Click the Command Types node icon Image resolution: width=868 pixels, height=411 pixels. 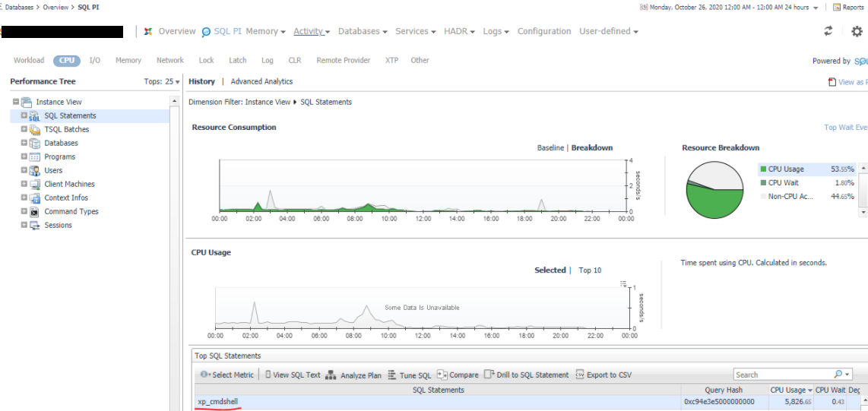34,212
